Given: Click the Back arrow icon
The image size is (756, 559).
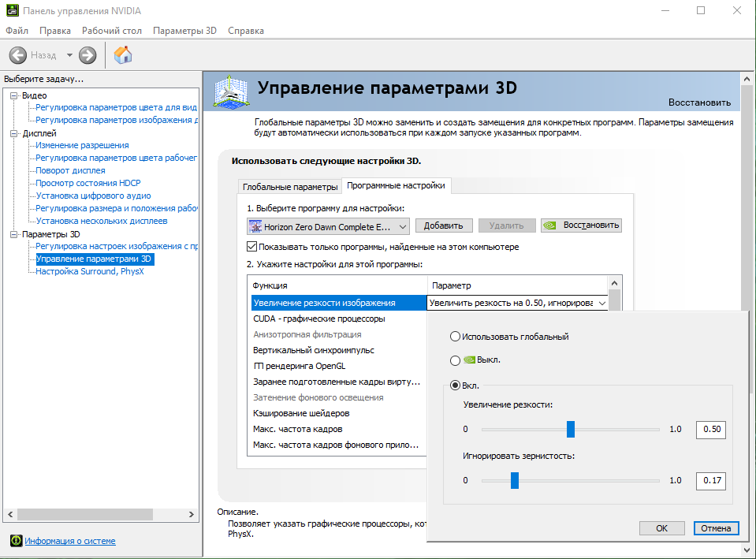Looking at the screenshot, I should pos(18,55).
